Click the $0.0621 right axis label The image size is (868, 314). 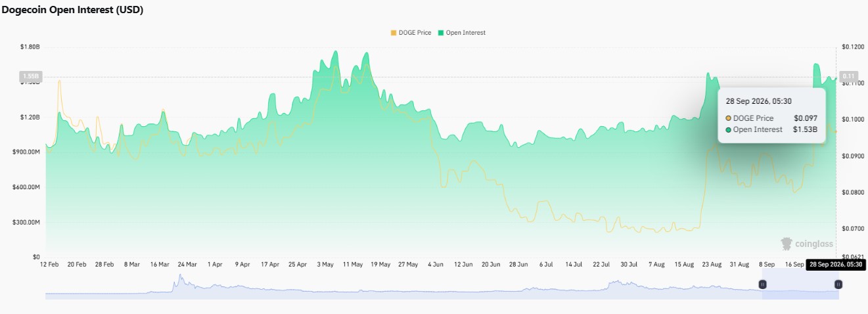(854, 257)
